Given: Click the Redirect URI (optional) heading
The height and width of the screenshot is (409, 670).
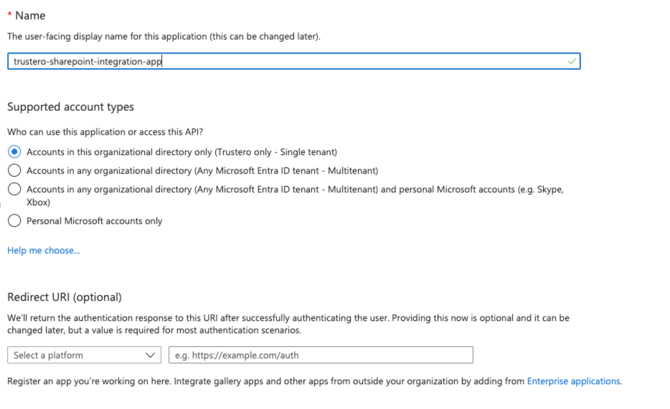Looking at the screenshot, I should 64,297.
